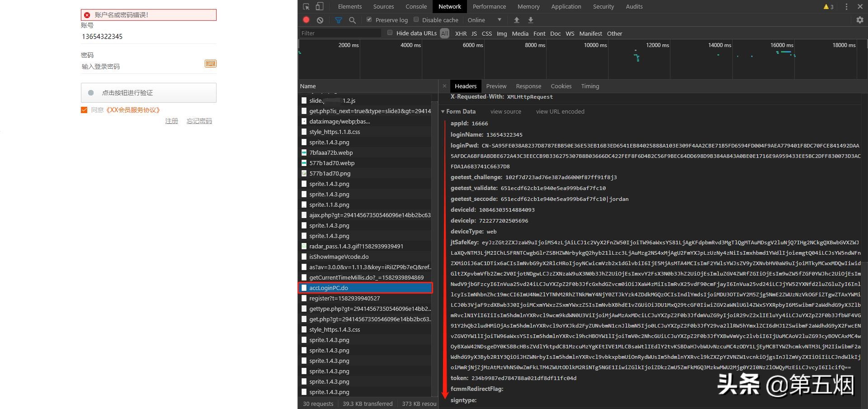Open the Audits tab
This screenshot has height=409, width=868.
(634, 6)
